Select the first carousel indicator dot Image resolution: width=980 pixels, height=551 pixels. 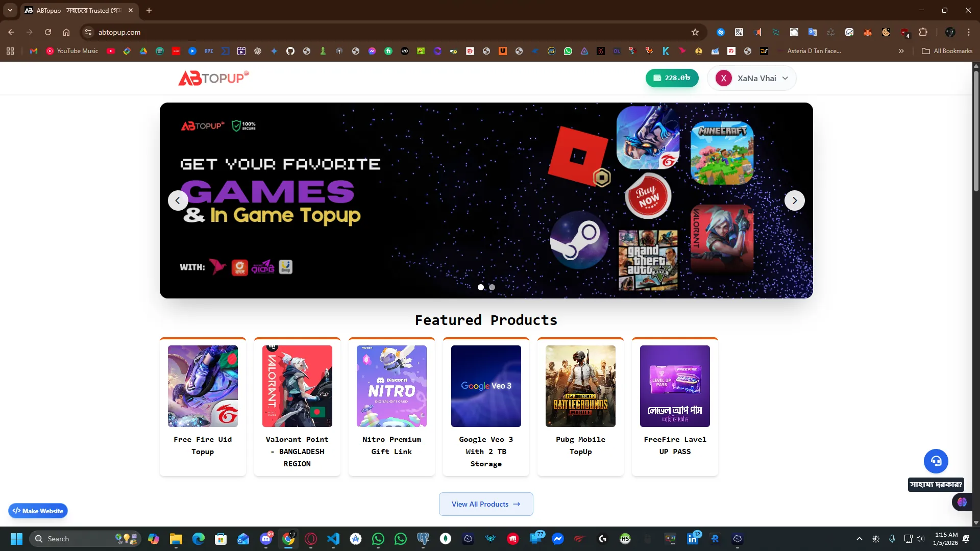[480, 287]
